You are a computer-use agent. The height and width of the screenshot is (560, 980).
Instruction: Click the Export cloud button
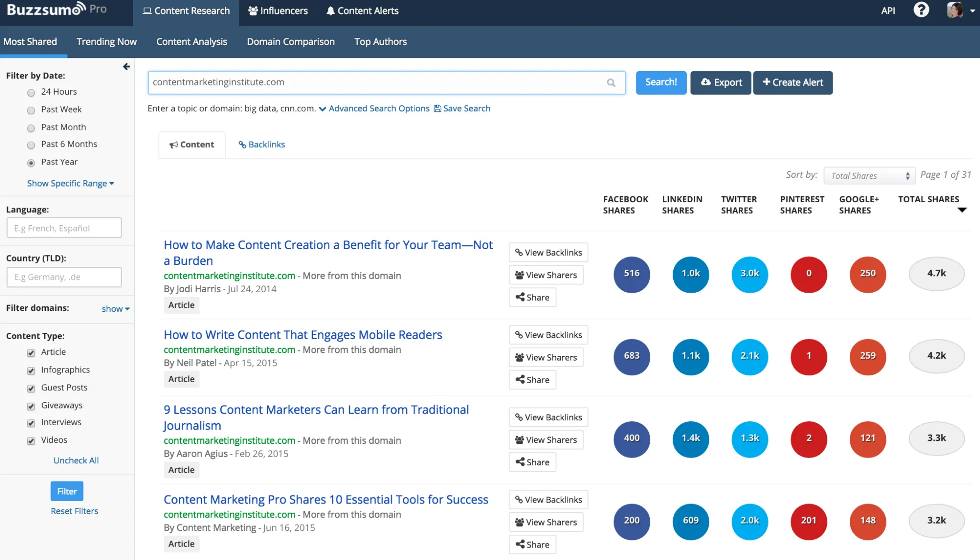[721, 83]
